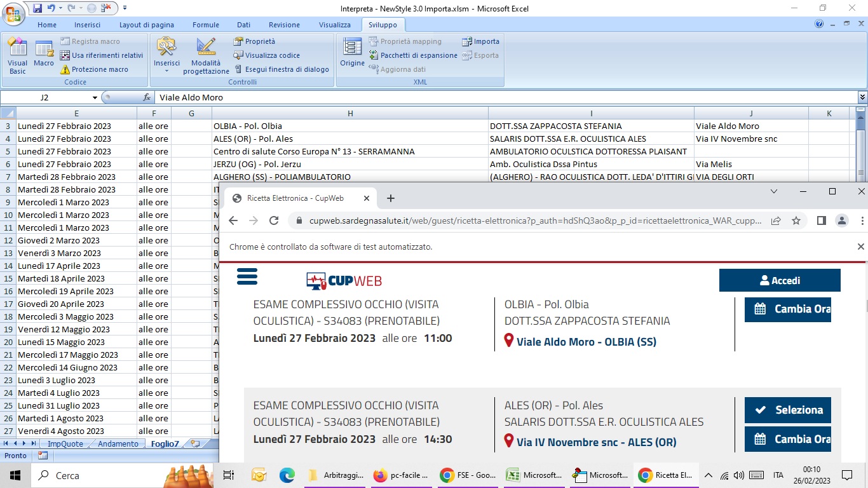Expand Chrome tab search chevron

[774, 191]
